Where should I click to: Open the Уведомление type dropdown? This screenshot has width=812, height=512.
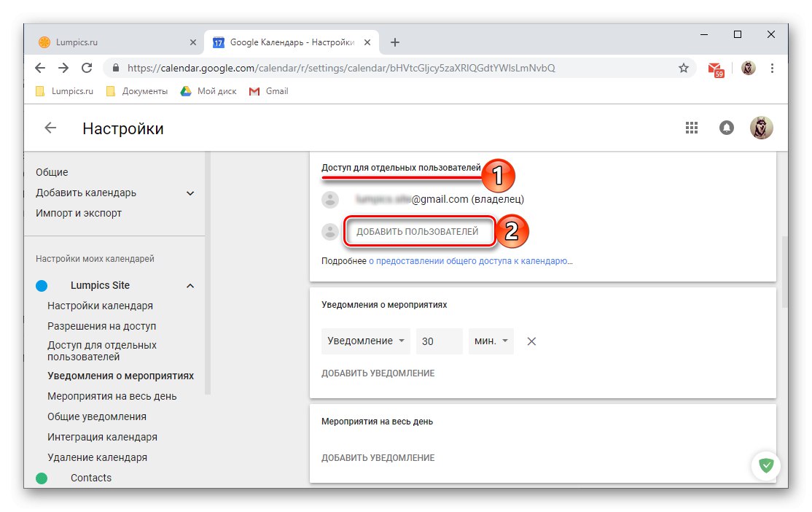(365, 341)
